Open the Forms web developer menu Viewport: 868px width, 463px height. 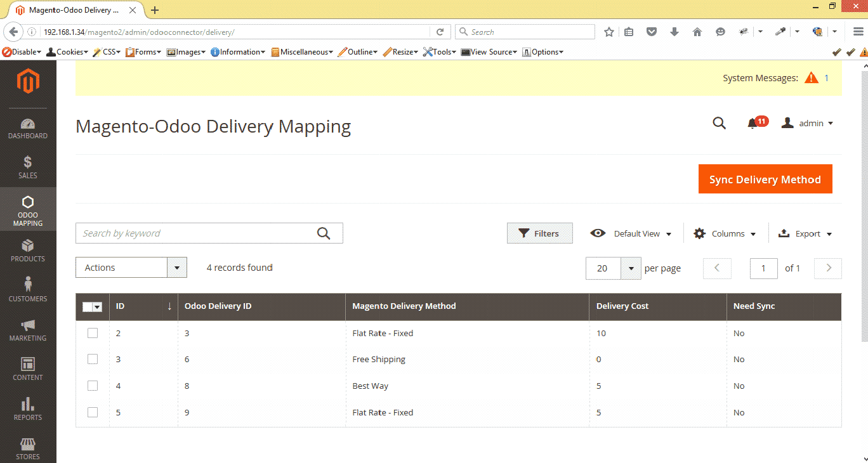point(144,52)
